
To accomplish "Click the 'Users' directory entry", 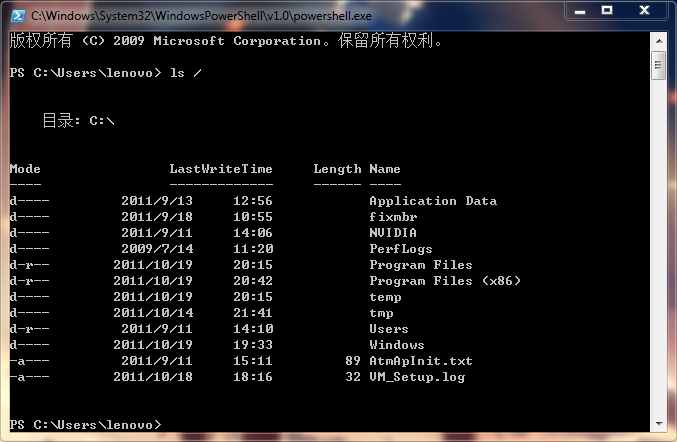I will point(389,329).
